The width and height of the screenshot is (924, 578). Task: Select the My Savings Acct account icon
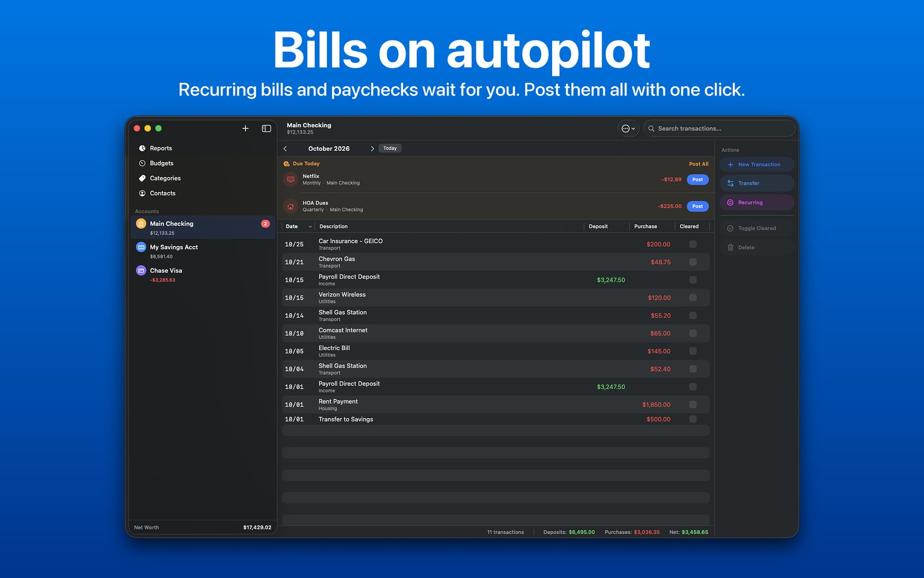(141, 247)
